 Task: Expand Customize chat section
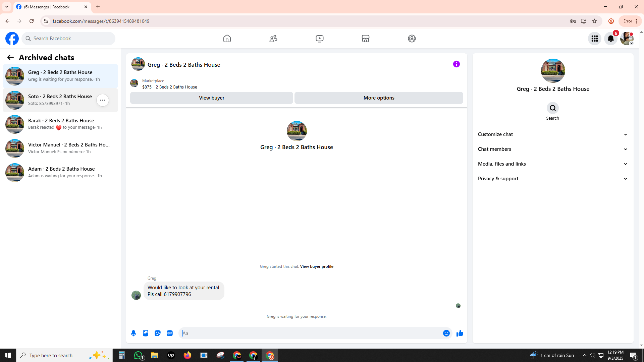[552, 134]
